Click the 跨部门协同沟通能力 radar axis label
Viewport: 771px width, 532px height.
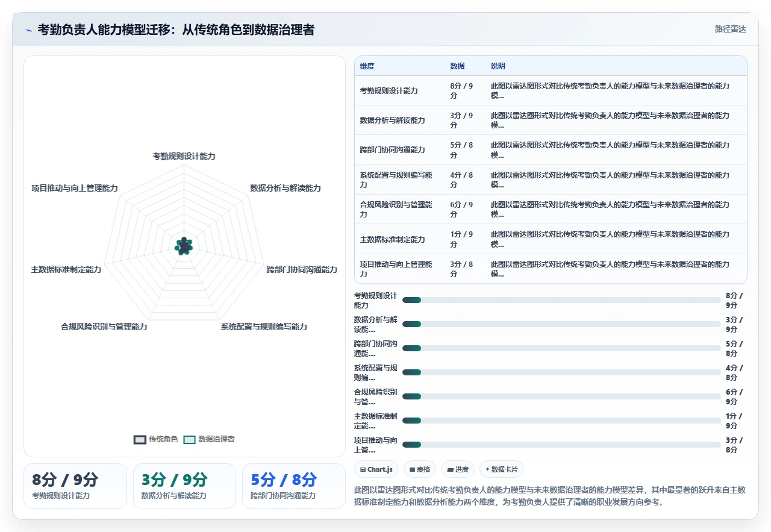tap(302, 269)
